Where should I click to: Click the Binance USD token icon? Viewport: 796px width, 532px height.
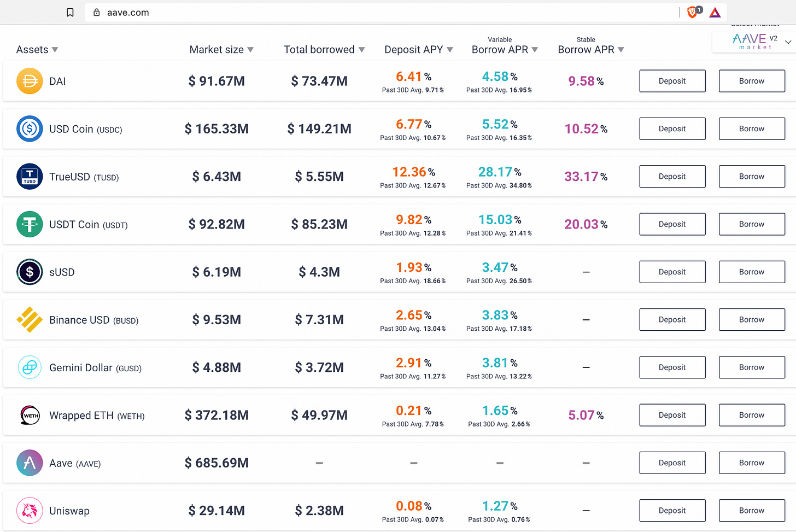point(30,320)
